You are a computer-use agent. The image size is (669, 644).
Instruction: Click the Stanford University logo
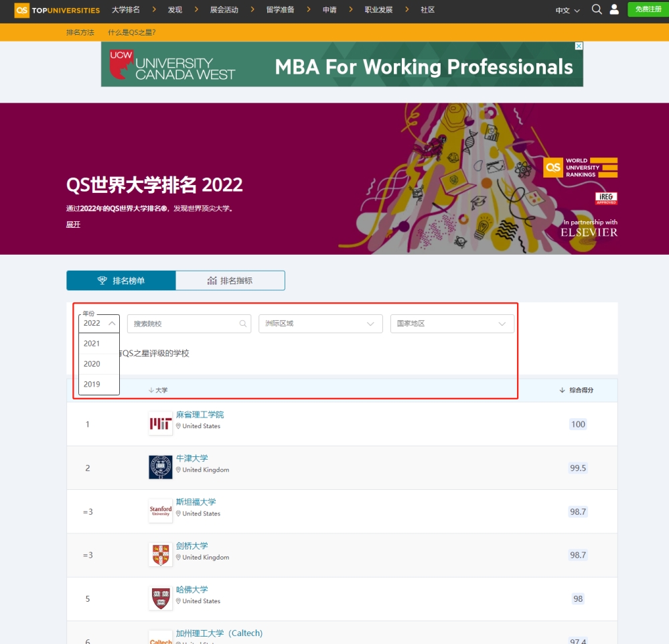[x=161, y=511]
